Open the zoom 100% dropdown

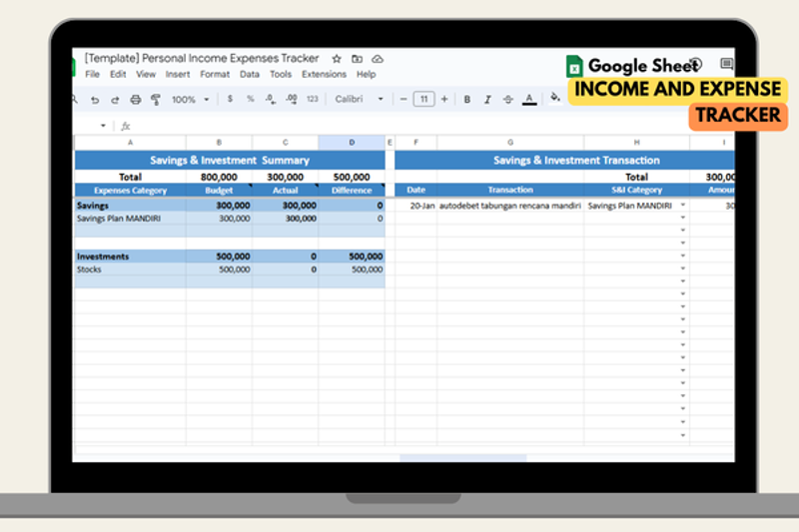(x=190, y=100)
